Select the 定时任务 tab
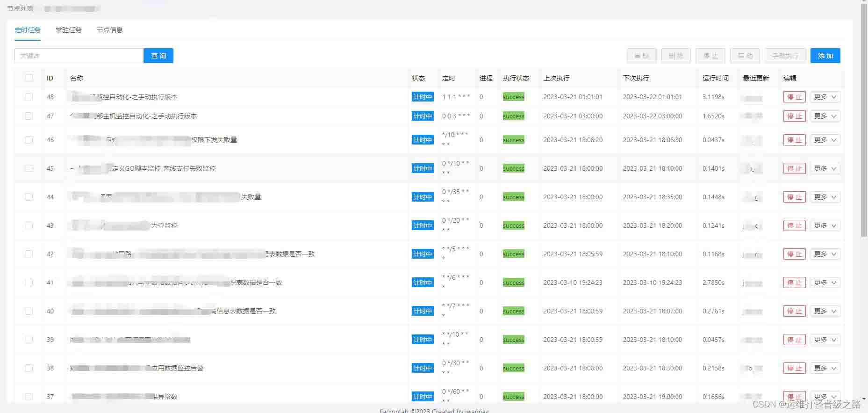Screen dimensions: 868x413 pos(28,30)
